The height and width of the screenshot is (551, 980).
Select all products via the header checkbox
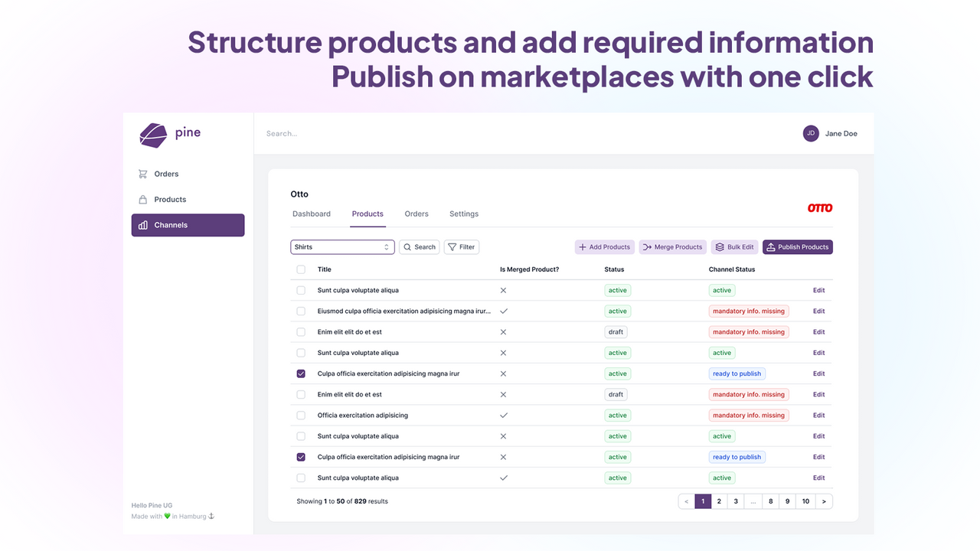coord(300,269)
